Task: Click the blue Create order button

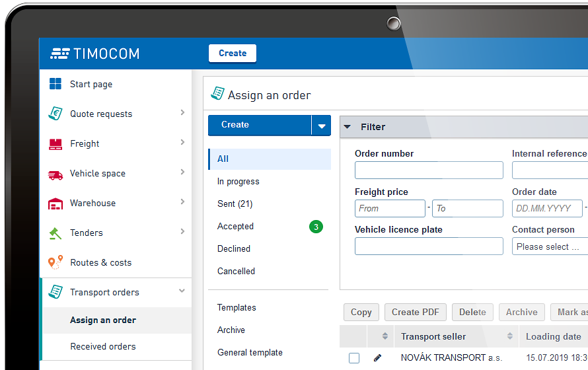Action: point(260,126)
